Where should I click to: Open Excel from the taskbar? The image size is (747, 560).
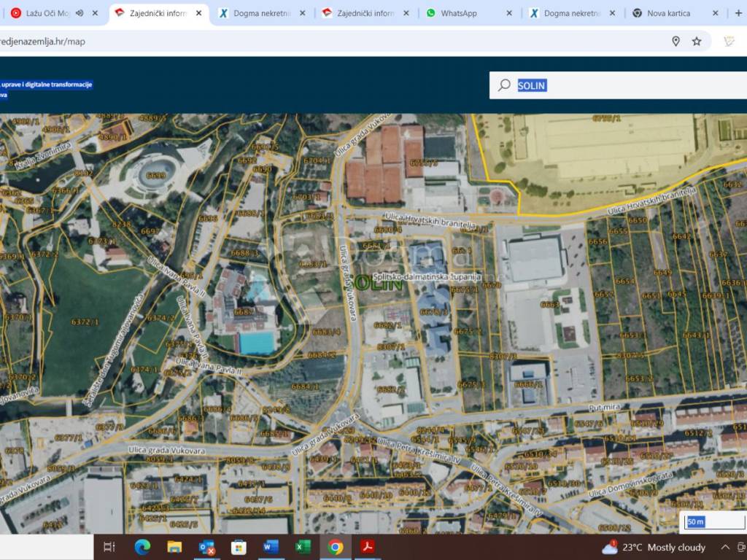pos(303,547)
